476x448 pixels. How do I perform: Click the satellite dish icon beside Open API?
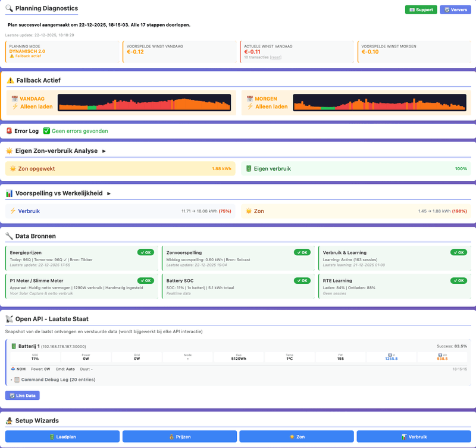click(x=9, y=319)
